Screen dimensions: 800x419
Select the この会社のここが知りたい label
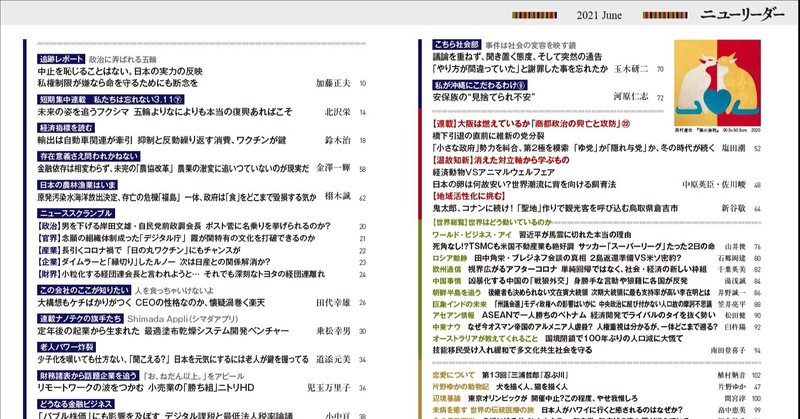[x=84, y=290]
